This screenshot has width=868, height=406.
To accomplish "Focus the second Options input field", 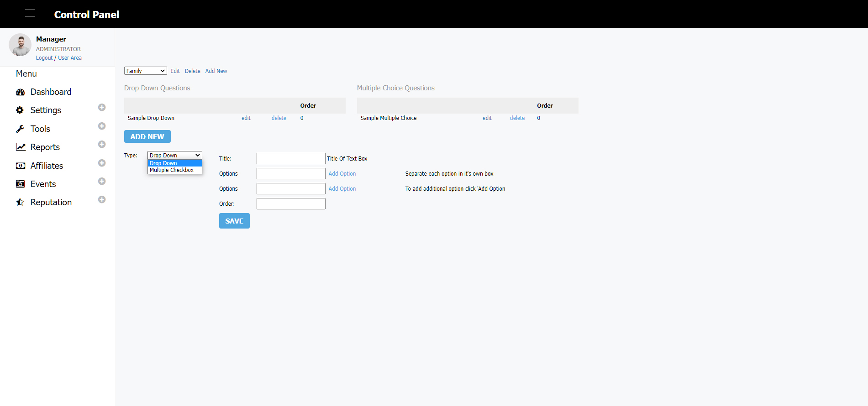I will tap(291, 188).
